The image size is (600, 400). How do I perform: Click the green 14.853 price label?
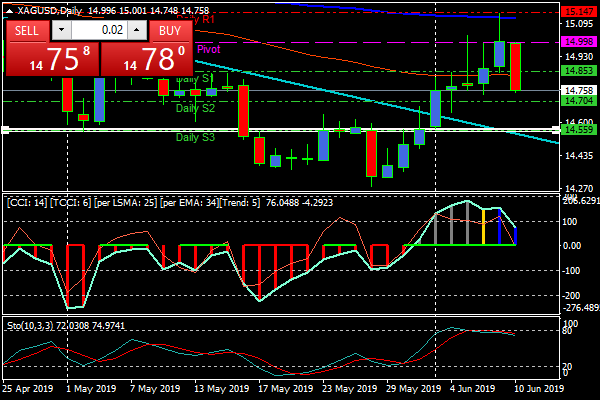574,71
